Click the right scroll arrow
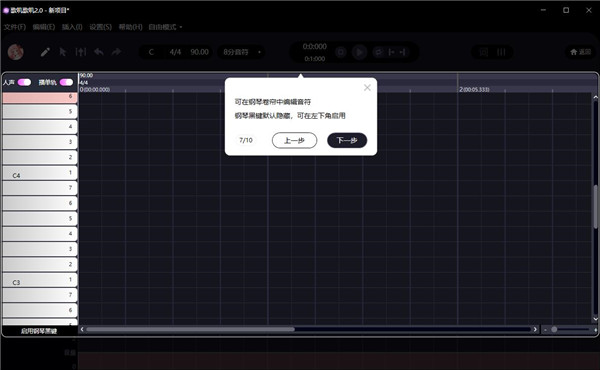Screen dimensions: 600x370 [x=535, y=329]
